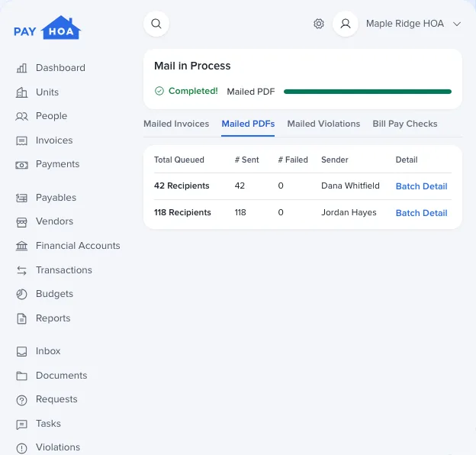View Transactions from sidebar
This screenshot has height=455, width=476.
pyautogui.click(x=64, y=270)
